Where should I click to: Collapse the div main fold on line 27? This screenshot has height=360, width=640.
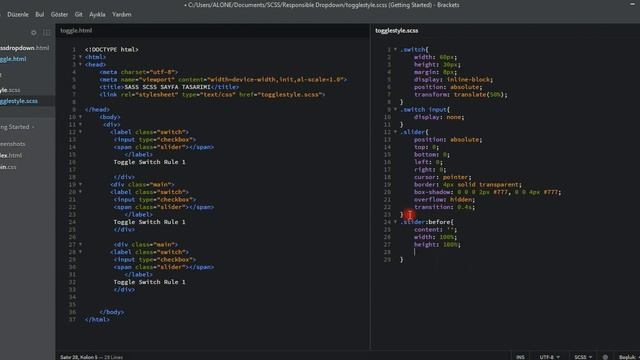(80, 244)
